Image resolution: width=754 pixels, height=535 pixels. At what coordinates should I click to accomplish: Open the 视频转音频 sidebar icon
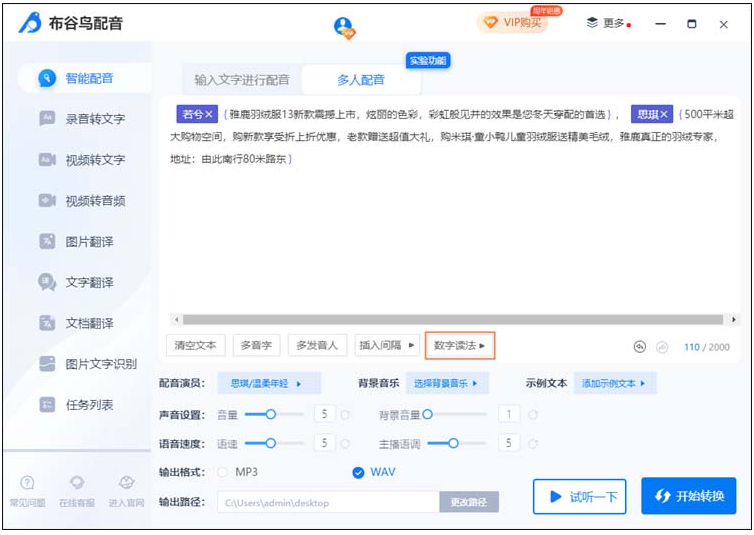(47, 200)
